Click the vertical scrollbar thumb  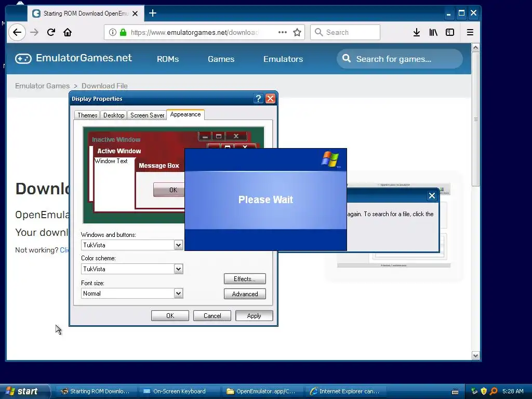click(476, 119)
